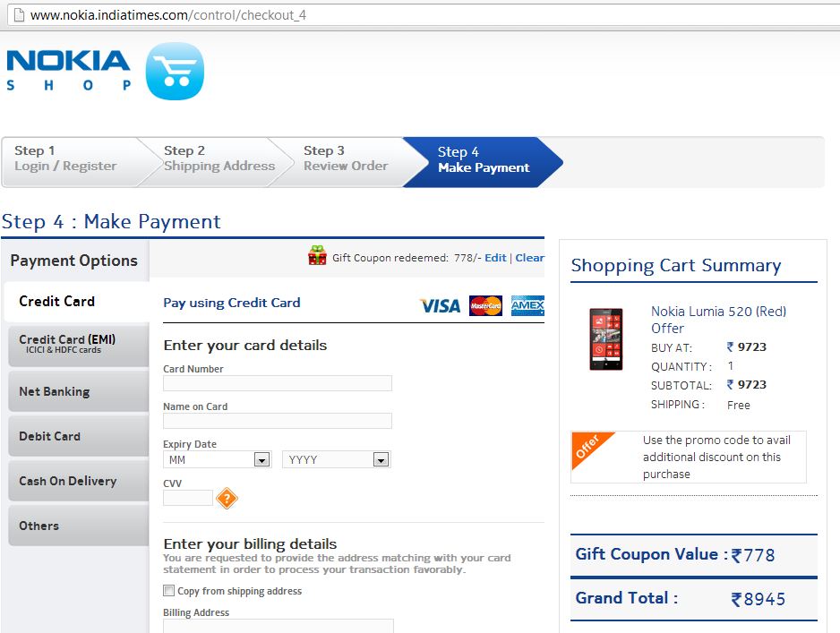Switch to Net Banking payment option
840x633 pixels.
point(79,391)
